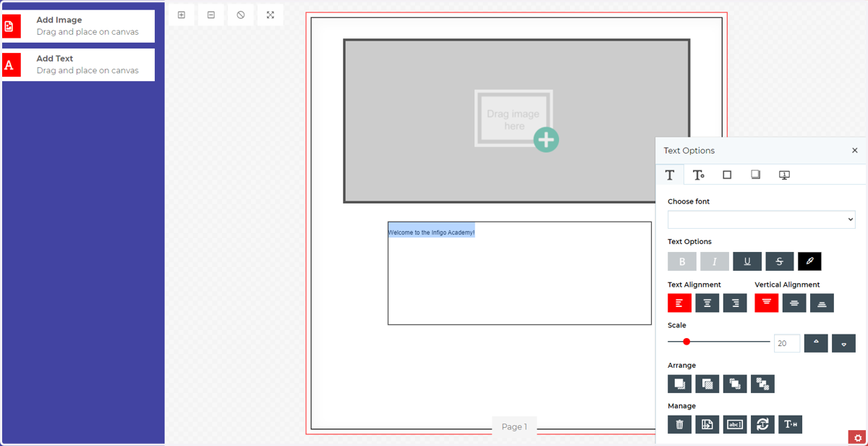Open the Page 1 label at the canvas bottom
This screenshot has width=868, height=446.
tap(514, 426)
